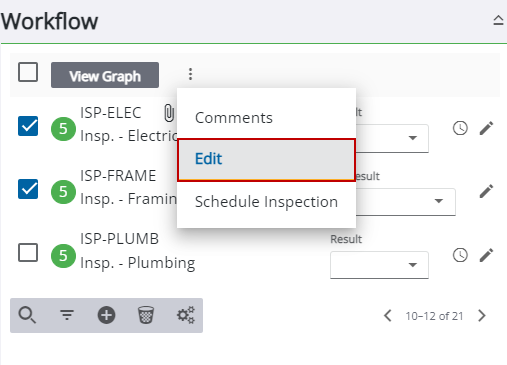This screenshot has width=507, height=365.
Task: Click the pencil edit icon on ISP-ELEC row
Action: click(x=486, y=128)
